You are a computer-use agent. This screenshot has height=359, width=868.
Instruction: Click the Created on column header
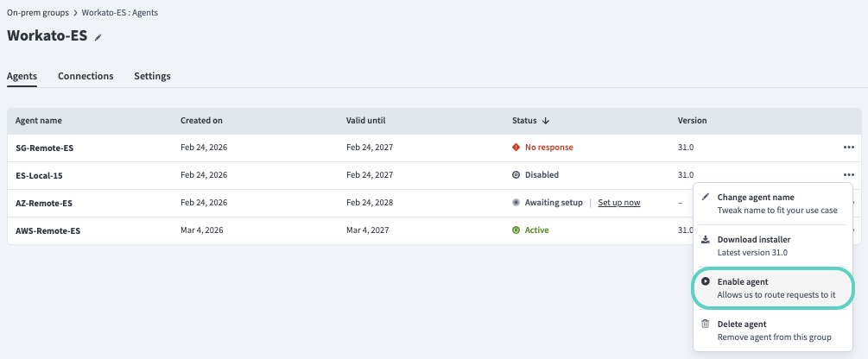coord(201,121)
